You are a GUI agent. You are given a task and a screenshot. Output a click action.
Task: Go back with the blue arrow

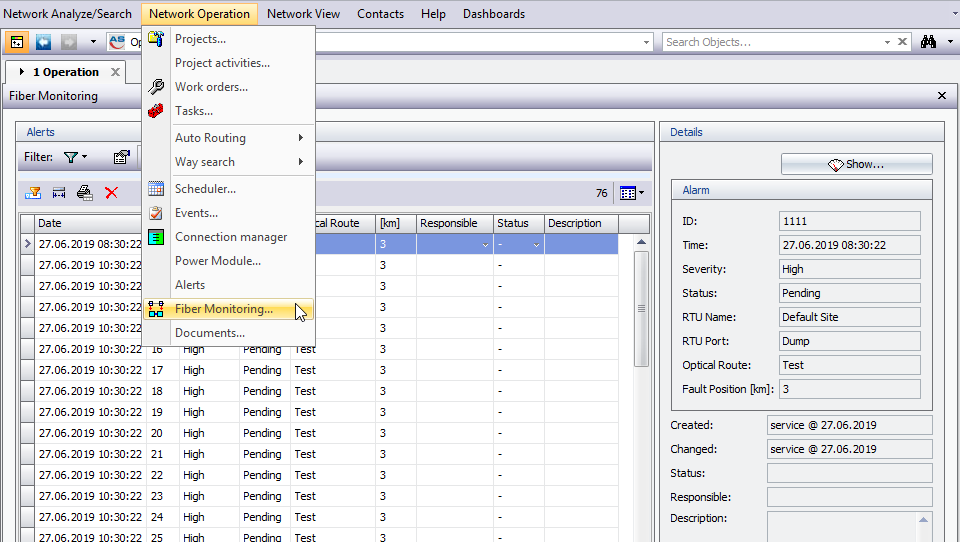point(43,42)
